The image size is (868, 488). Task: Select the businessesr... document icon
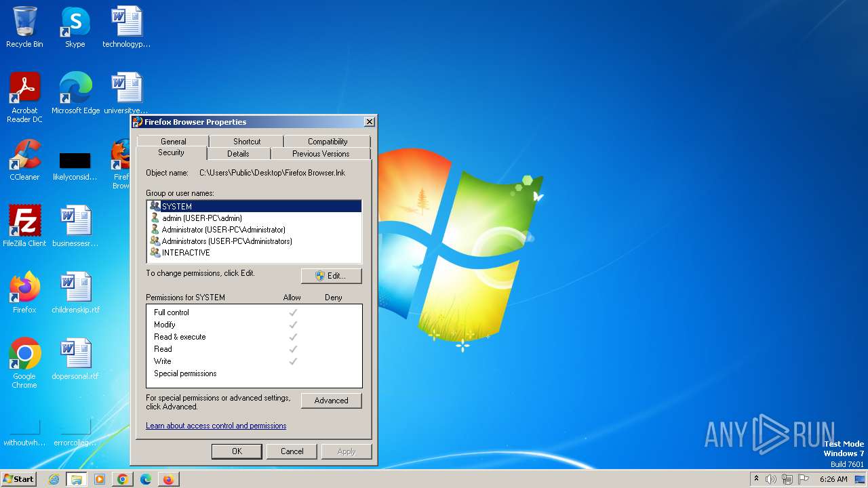(75, 226)
